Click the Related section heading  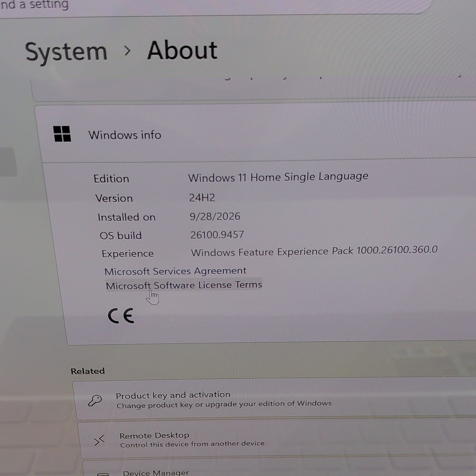[x=88, y=371]
